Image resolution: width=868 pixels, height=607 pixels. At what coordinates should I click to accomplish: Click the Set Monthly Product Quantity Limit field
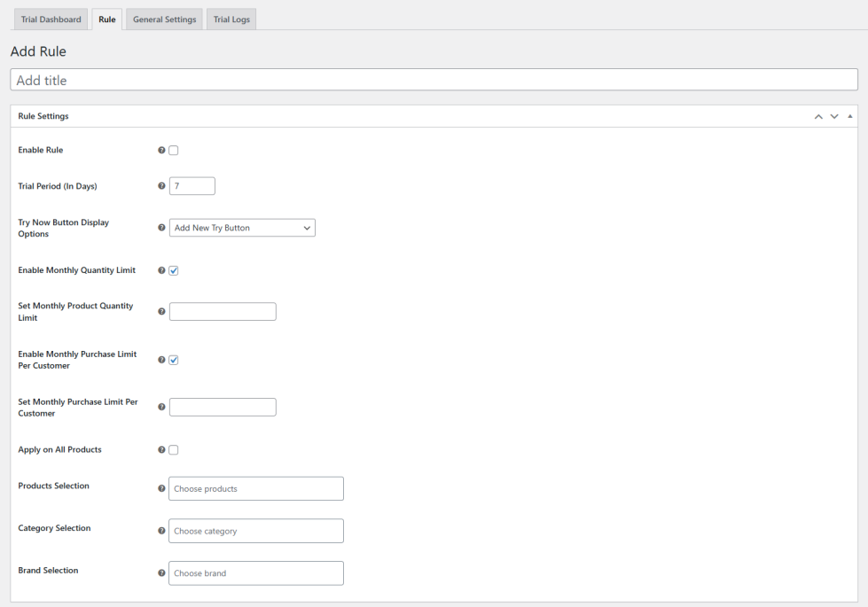(223, 311)
